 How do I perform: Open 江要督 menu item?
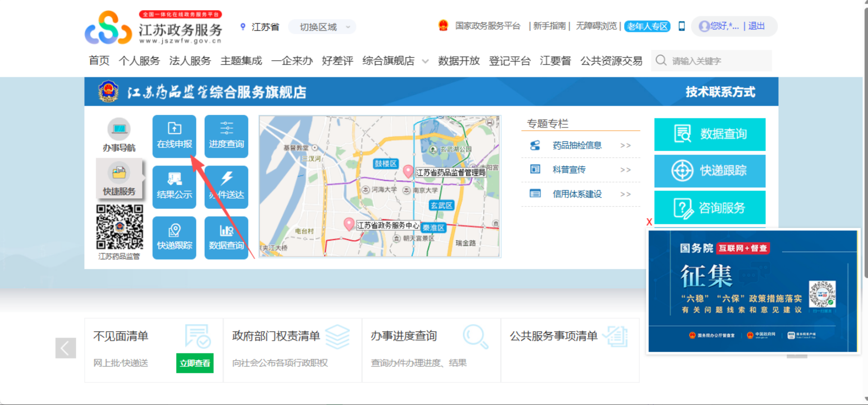[555, 61]
